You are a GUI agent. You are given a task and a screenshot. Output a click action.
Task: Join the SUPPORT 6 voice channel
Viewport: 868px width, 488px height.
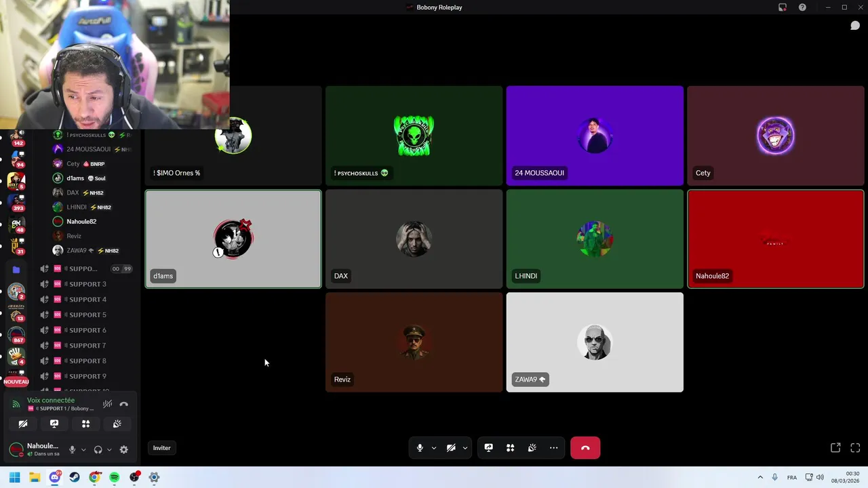(86, 330)
